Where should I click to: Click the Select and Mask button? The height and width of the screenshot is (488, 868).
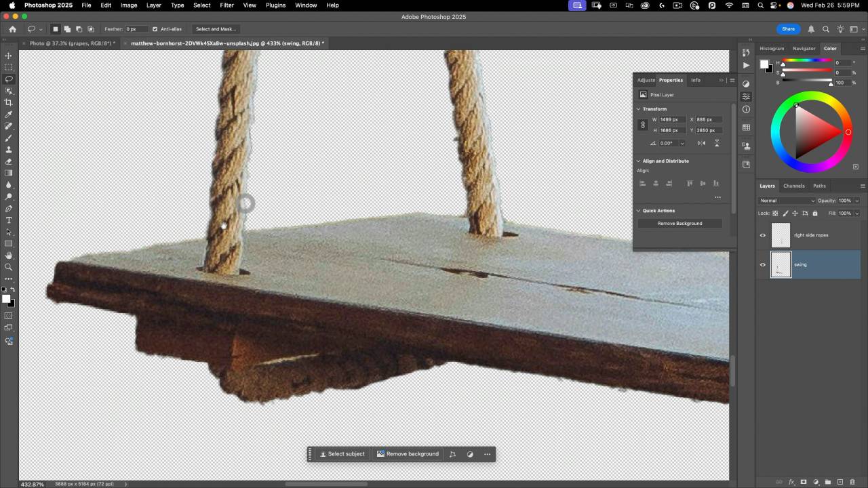click(x=216, y=29)
